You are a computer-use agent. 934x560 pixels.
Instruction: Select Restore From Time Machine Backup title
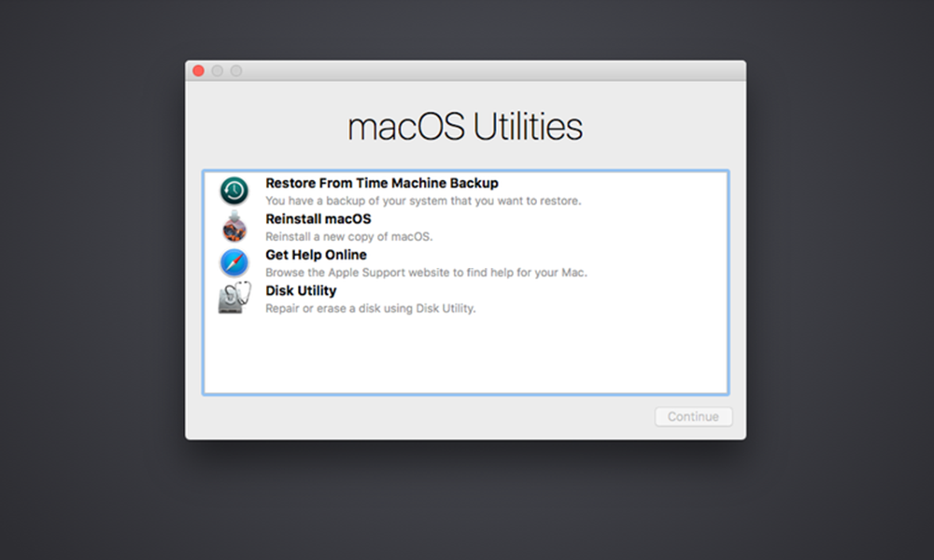point(382,183)
